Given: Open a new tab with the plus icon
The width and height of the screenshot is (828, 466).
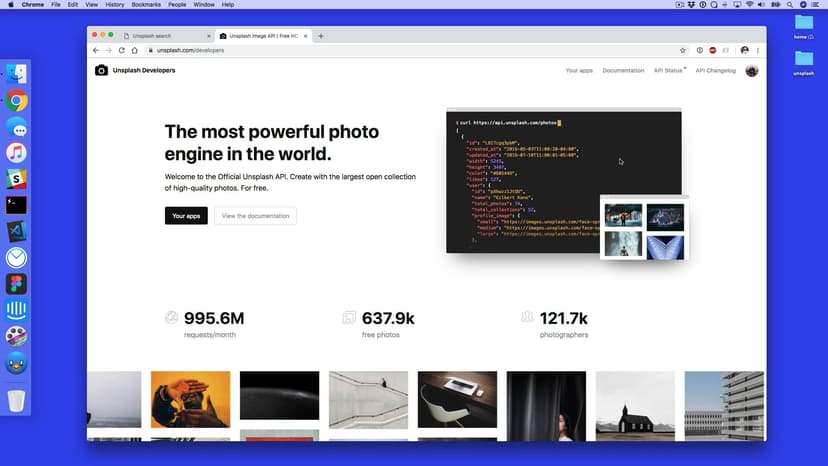Looking at the screenshot, I should [321, 36].
